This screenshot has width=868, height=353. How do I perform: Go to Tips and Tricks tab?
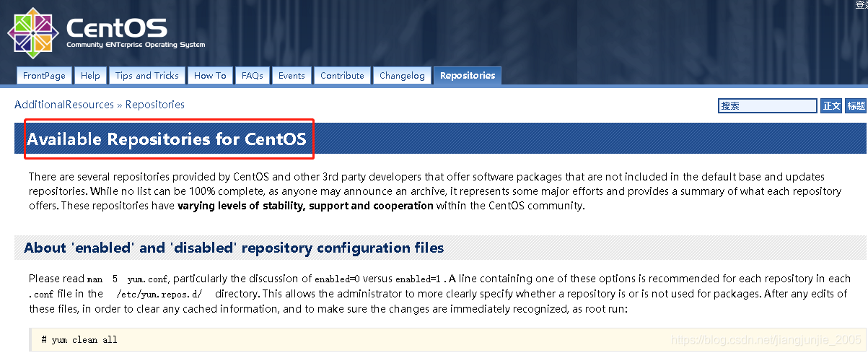click(x=146, y=76)
